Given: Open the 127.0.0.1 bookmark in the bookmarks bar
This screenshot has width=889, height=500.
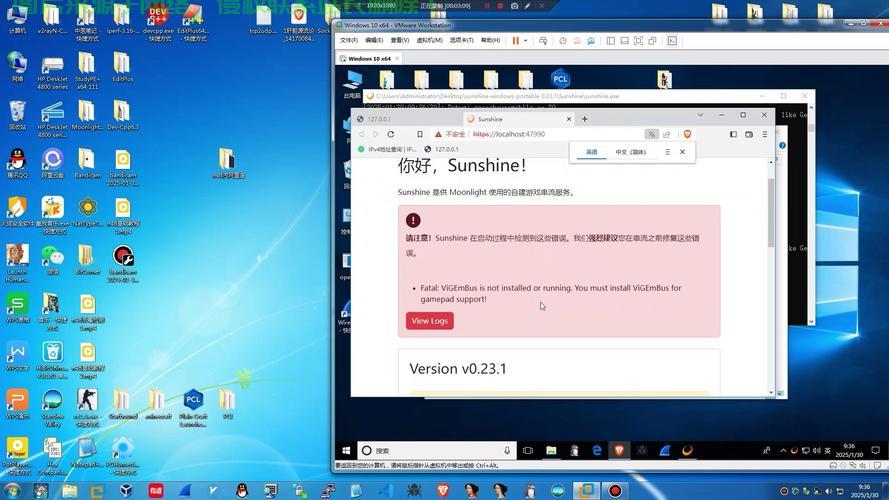Looking at the screenshot, I should tap(442, 149).
